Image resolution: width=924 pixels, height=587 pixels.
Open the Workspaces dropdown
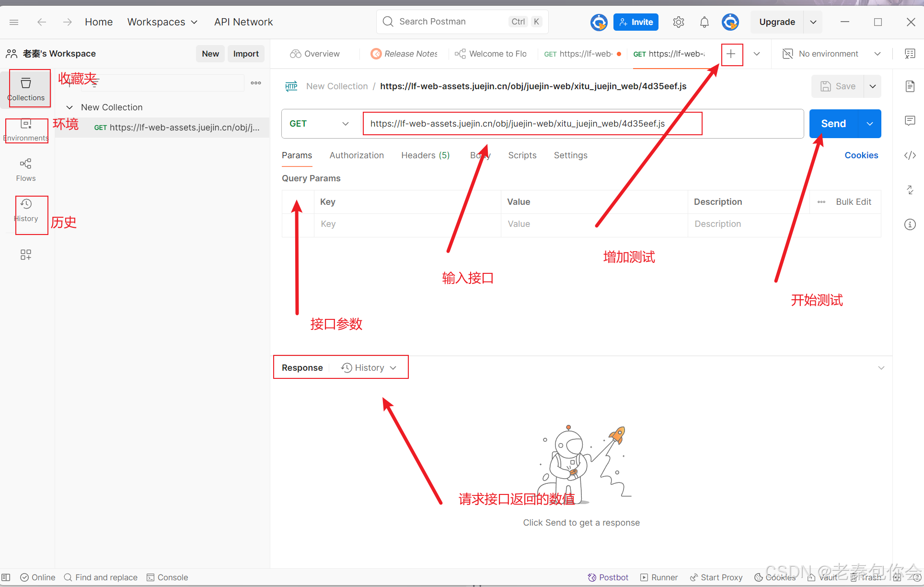[x=162, y=22]
